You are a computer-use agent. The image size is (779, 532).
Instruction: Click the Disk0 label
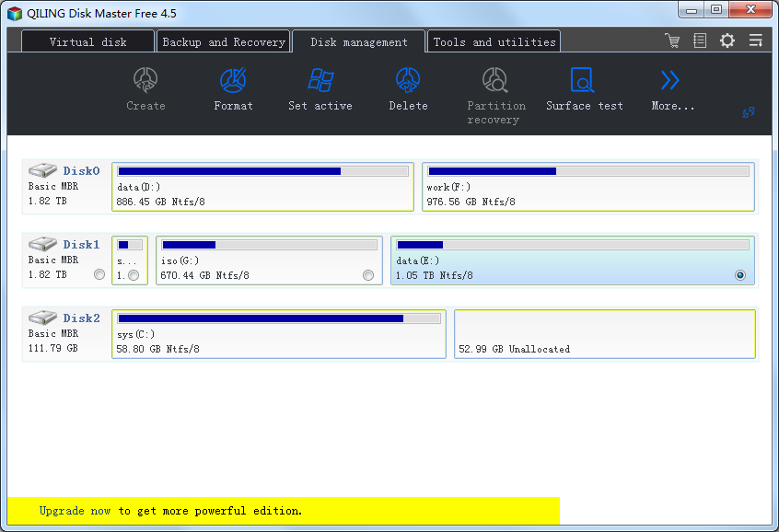(81, 171)
